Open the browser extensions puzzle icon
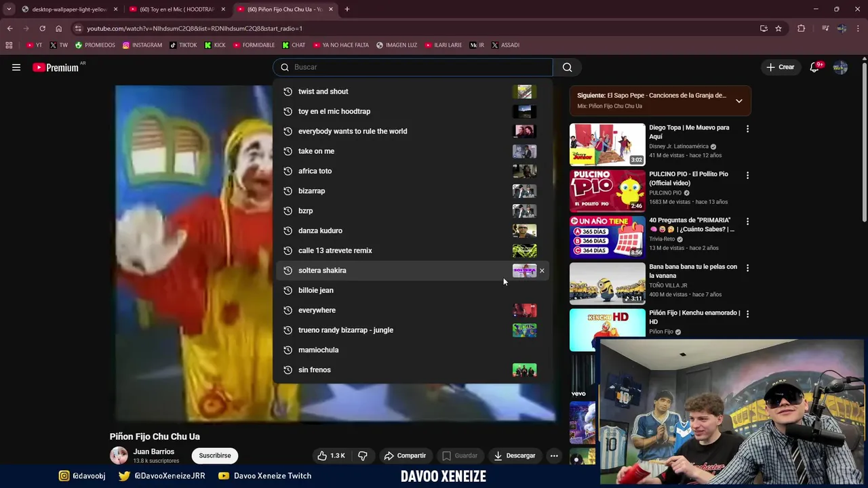 [801, 28]
